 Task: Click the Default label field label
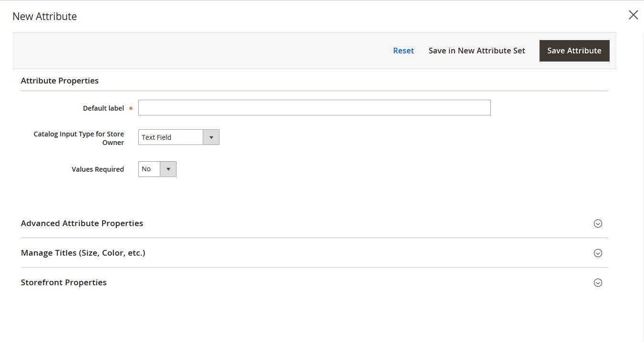click(104, 108)
